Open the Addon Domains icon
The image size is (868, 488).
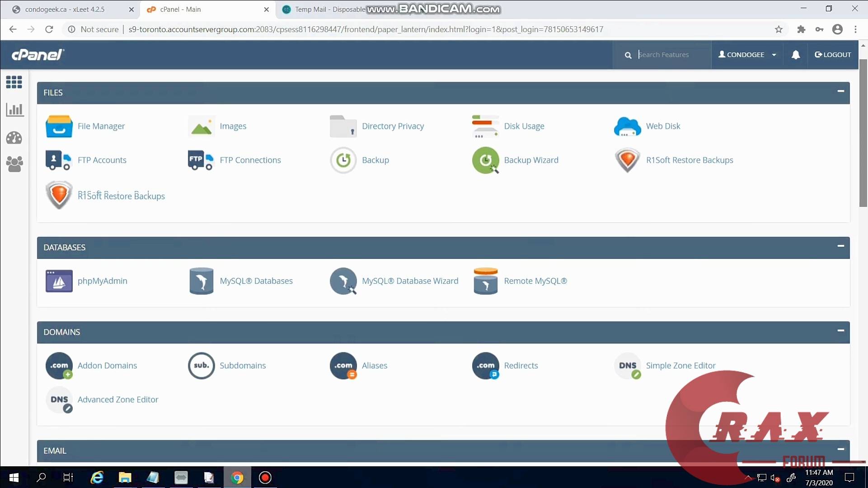(59, 366)
